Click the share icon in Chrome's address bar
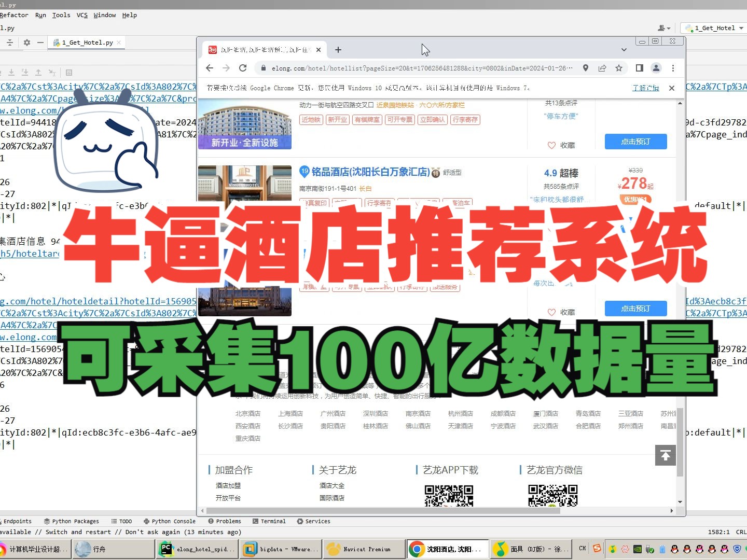 [602, 68]
